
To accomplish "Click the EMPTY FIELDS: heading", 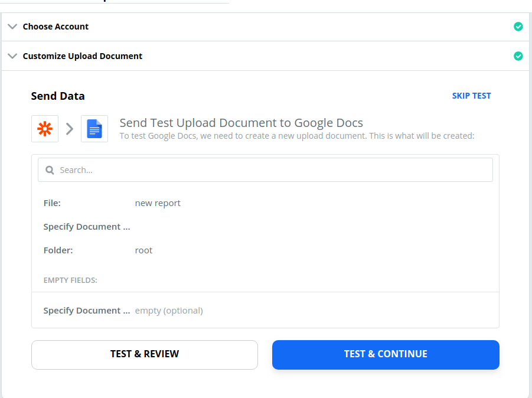I will point(70,280).
